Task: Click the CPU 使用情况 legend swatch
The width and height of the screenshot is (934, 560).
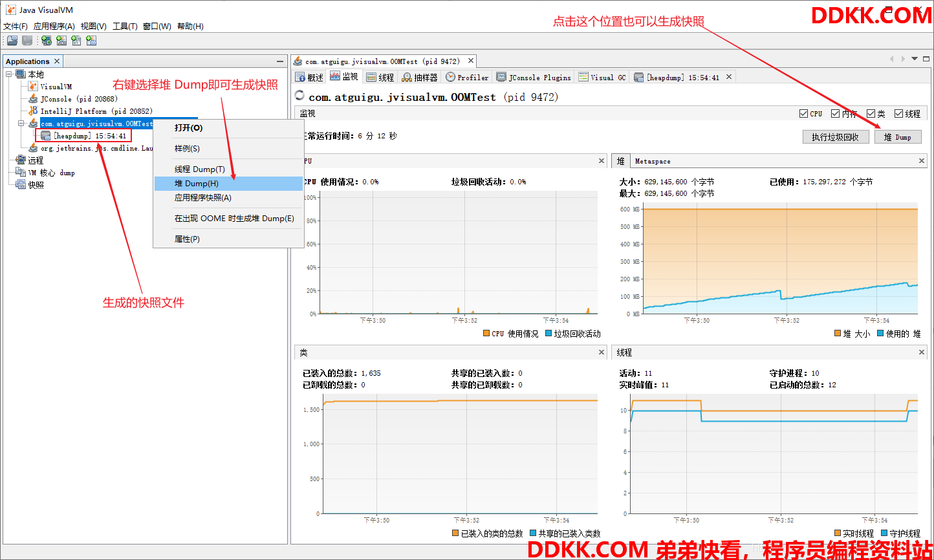Action: [486, 334]
